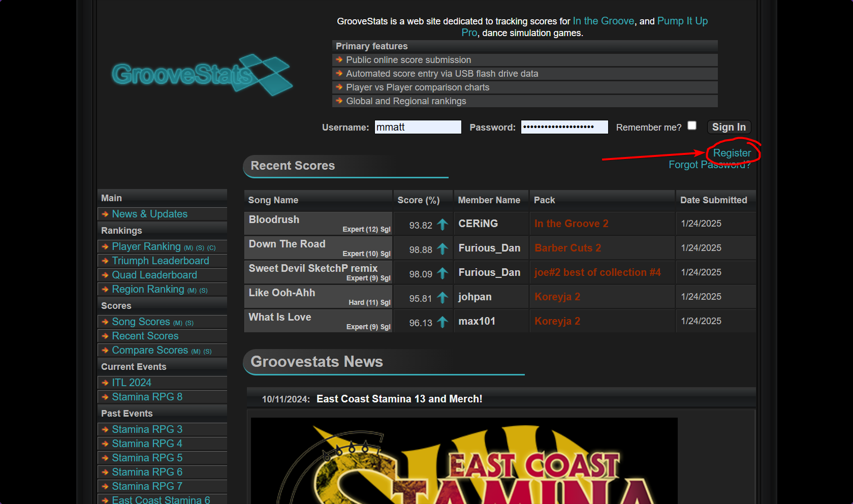Click the (C) icon beside Player Ranking
853x504 pixels.
(211, 248)
